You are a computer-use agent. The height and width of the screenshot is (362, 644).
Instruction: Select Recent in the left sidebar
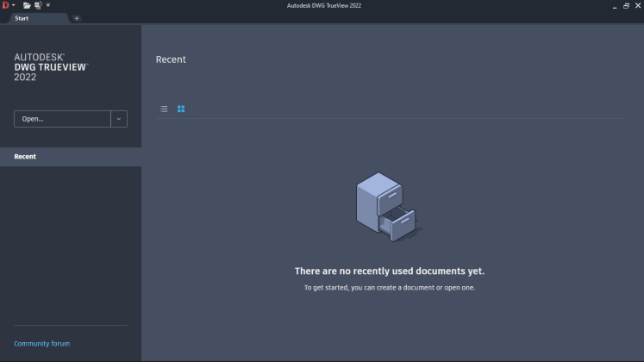[71, 157]
